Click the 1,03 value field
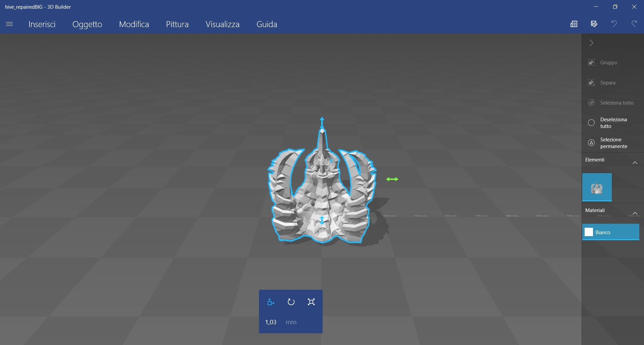 [x=271, y=322]
